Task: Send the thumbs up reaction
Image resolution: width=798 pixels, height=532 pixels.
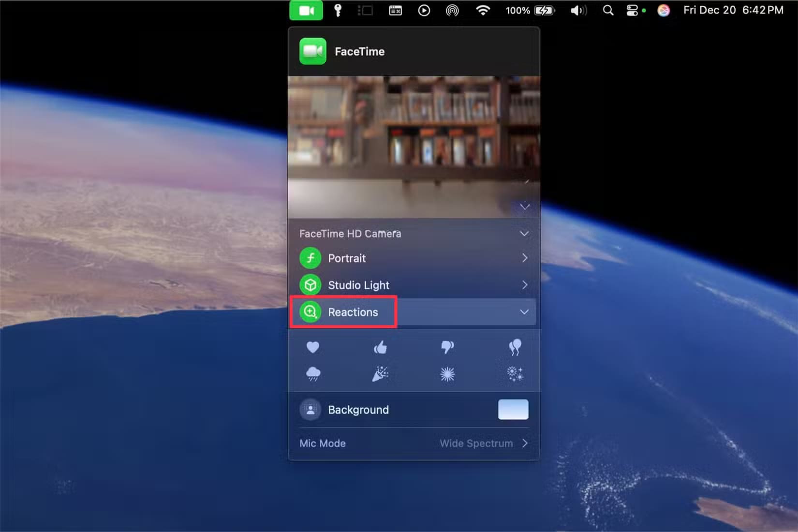Action: tap(380, 347)
